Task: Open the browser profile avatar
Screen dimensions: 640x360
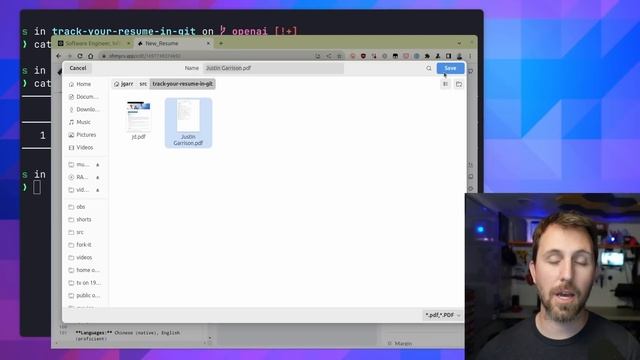Action: pyautogui.click(x=459, y=56)
